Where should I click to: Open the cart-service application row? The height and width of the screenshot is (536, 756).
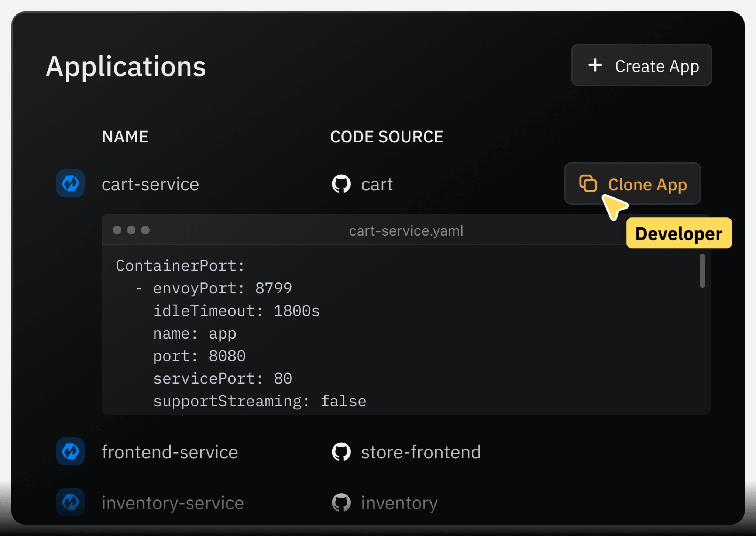tap(150, 184)
